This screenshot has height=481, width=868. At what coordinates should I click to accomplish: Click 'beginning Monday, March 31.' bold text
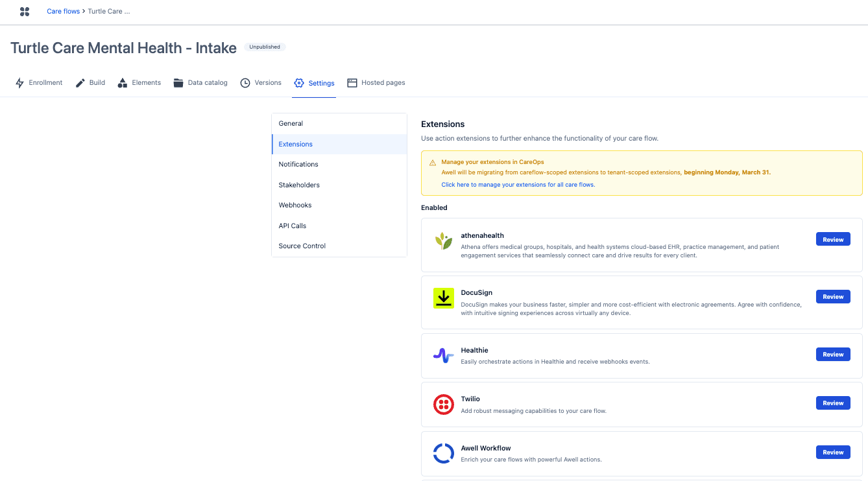[727, 172]
